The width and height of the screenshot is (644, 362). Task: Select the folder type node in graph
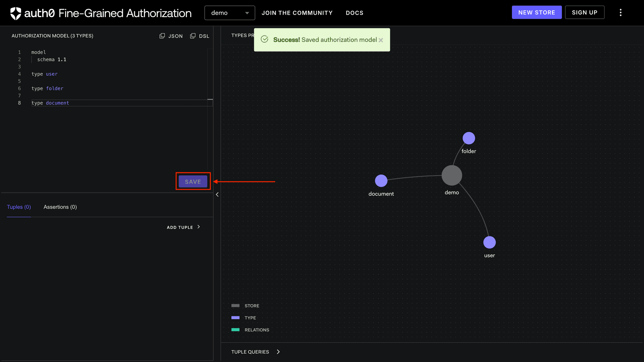click(x=469, y=138)
